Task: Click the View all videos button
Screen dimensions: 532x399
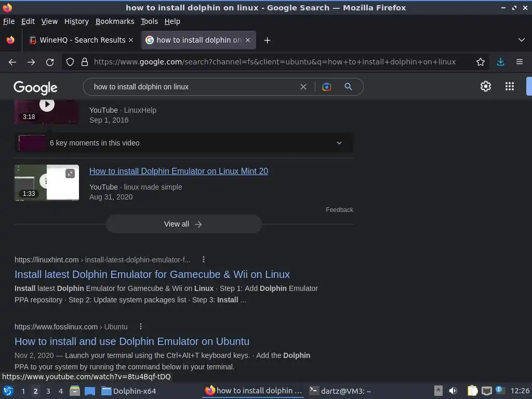Action: click(x=183, y=224)
